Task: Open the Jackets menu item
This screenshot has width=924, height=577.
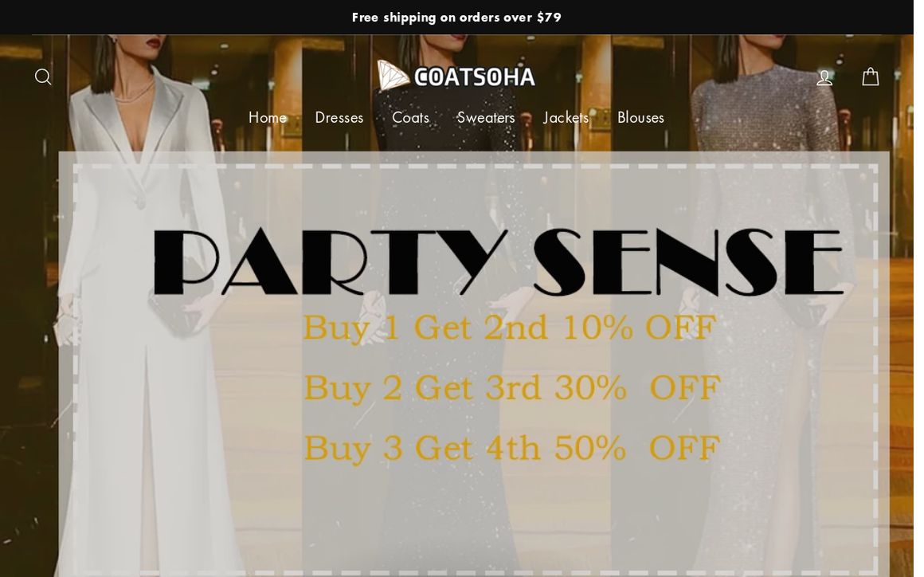Action: point(566,117)
